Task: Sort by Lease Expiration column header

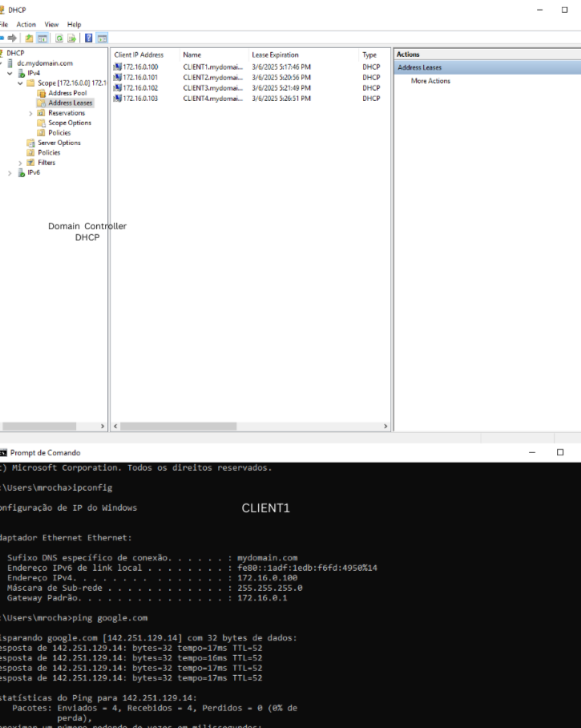Action: click(275, 55)
